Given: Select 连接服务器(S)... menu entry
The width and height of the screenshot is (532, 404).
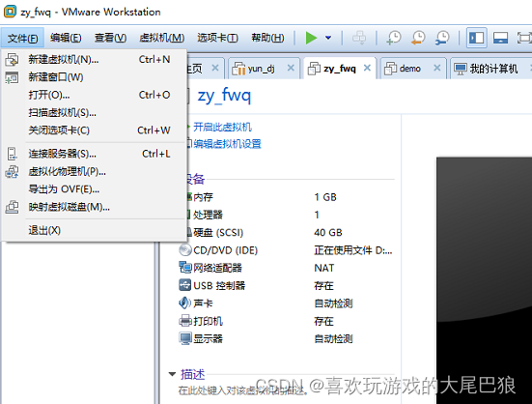Looking at the screenshot, I should (94, 154).
